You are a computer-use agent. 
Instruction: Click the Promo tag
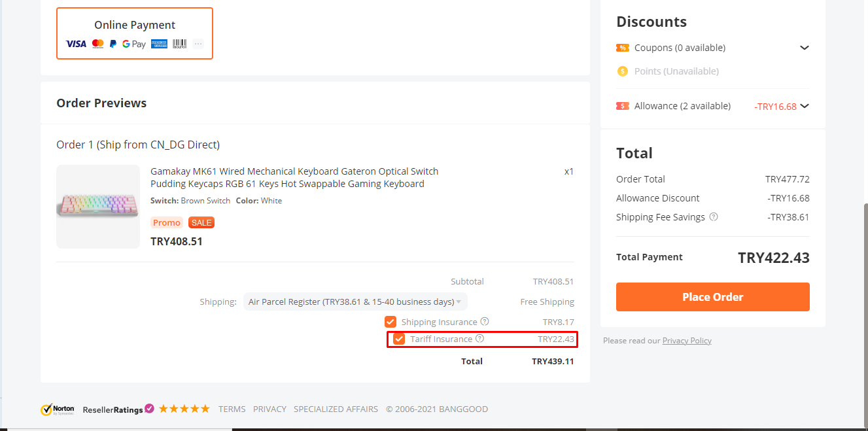tap(167, 222)
